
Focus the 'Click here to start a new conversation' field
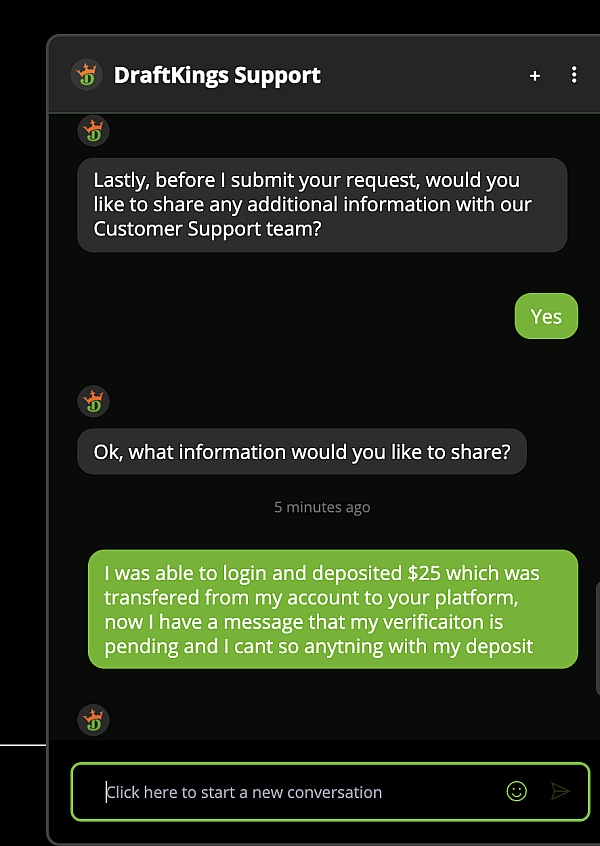coord(330,792)
